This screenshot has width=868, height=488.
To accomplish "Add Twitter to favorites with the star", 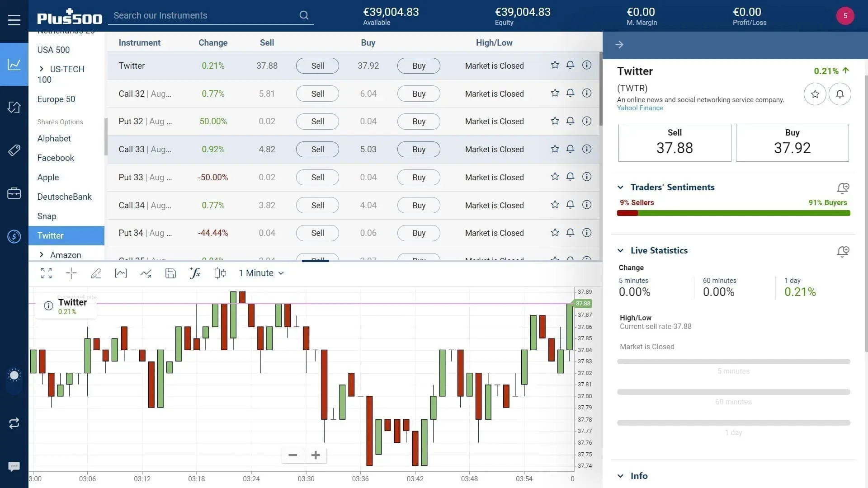I will point(555,65).
